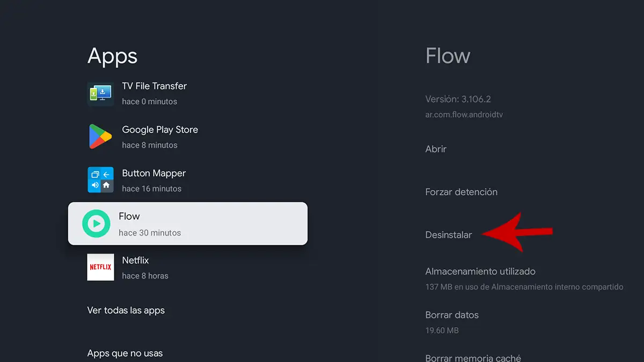Click the green Flow logo
644x362 pixels.
pyautogui.click(x=96, y=223)
